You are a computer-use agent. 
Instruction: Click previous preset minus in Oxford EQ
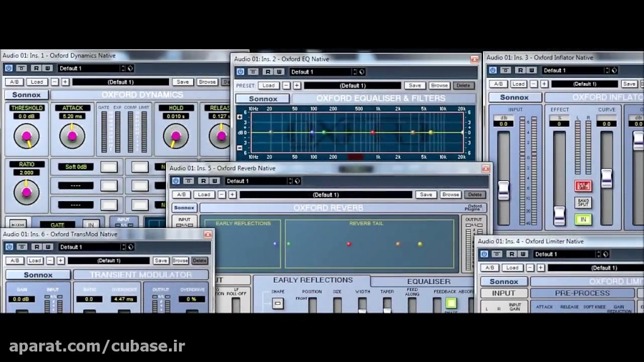click(x=286, y=86)
